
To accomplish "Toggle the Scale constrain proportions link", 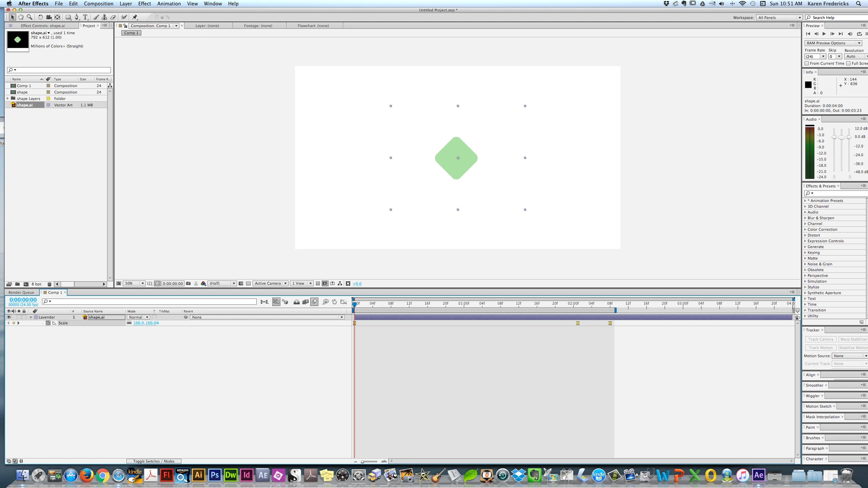I will pos(129,323).
